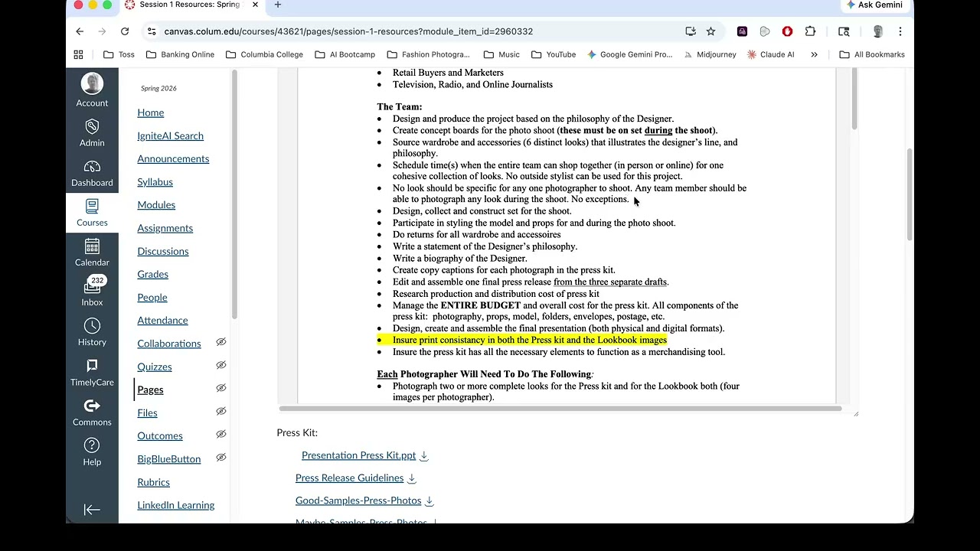
Task: Click the course navigation scrollbar
Action: pos(234,195)
